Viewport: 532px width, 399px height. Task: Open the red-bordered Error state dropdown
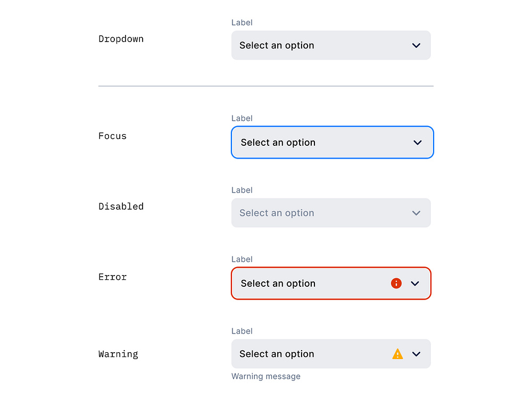tap(319, 283)
